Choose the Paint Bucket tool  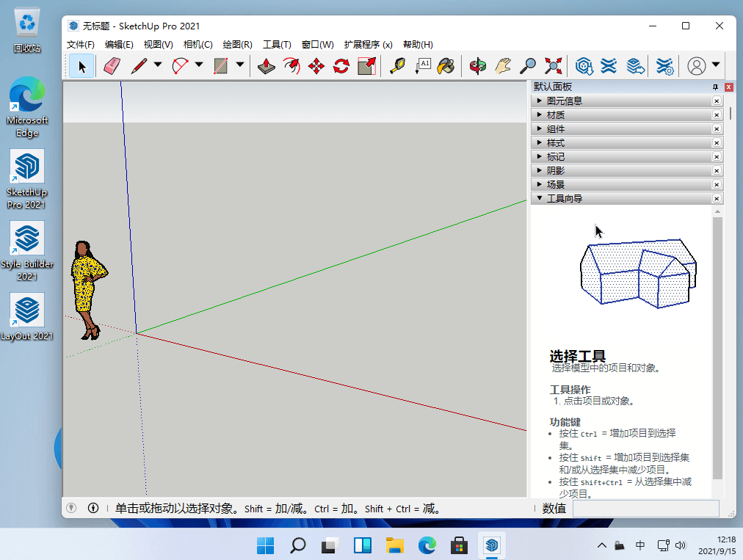[446, 66]
